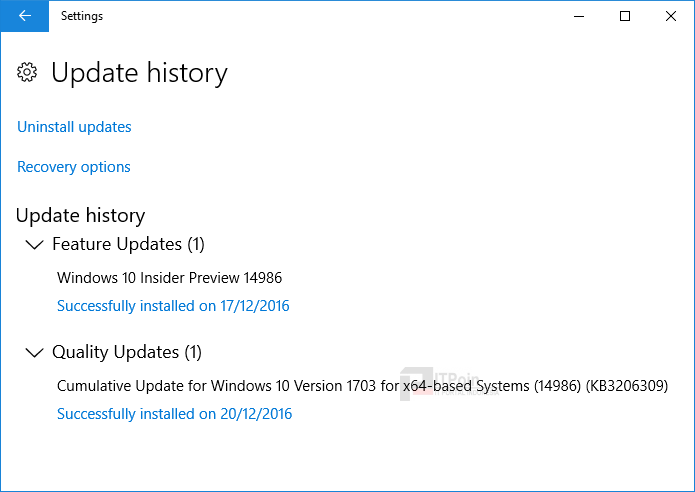Click the Quality Updates (1) heading
Screen dimensions: 695x492
click(127, 352)
